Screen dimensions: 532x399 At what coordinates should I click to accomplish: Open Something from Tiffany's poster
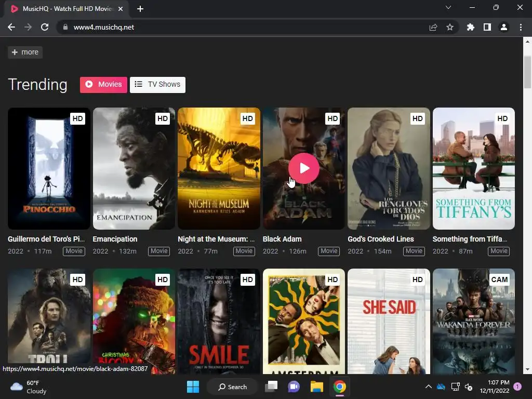tap(474, 169)
